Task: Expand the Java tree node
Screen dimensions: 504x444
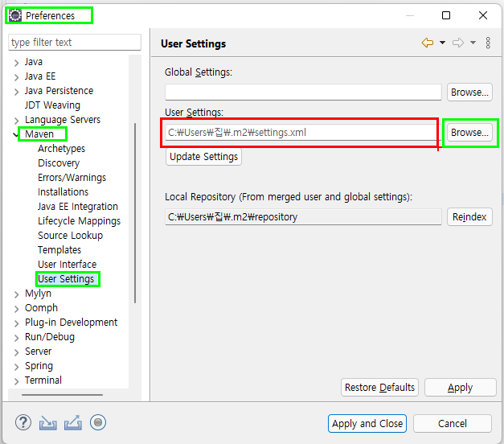Action: [x=16, y=63]
